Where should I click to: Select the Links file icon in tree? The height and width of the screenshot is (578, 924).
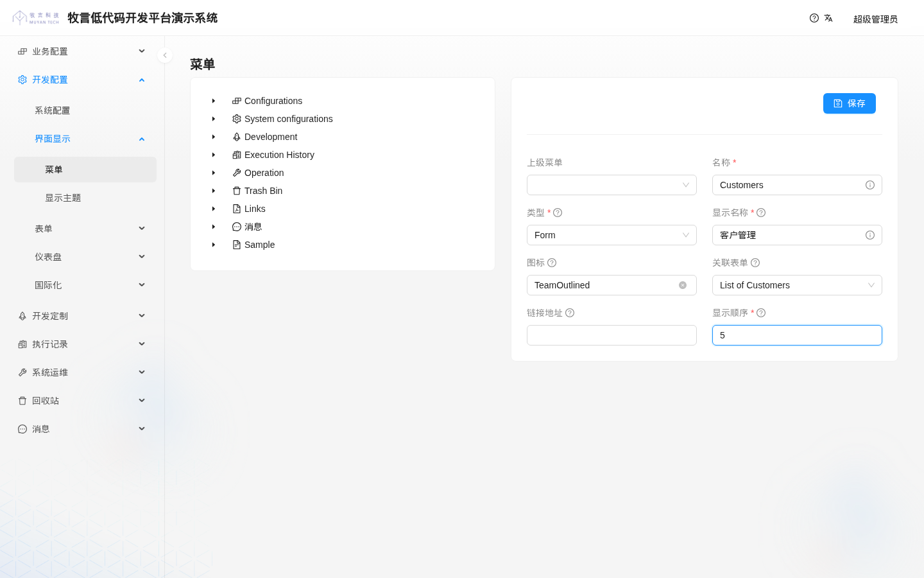tap(237, 209)
